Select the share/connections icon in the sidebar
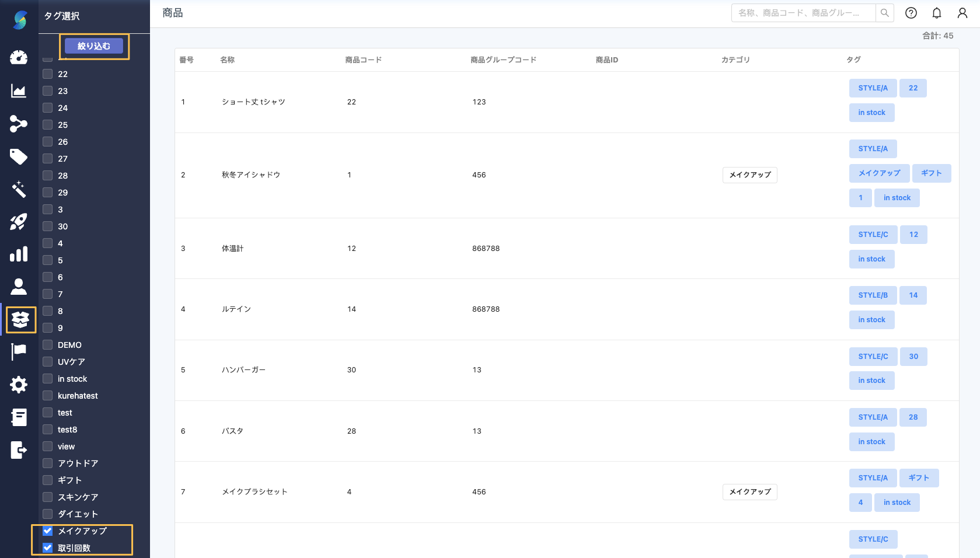 [19, 124]
